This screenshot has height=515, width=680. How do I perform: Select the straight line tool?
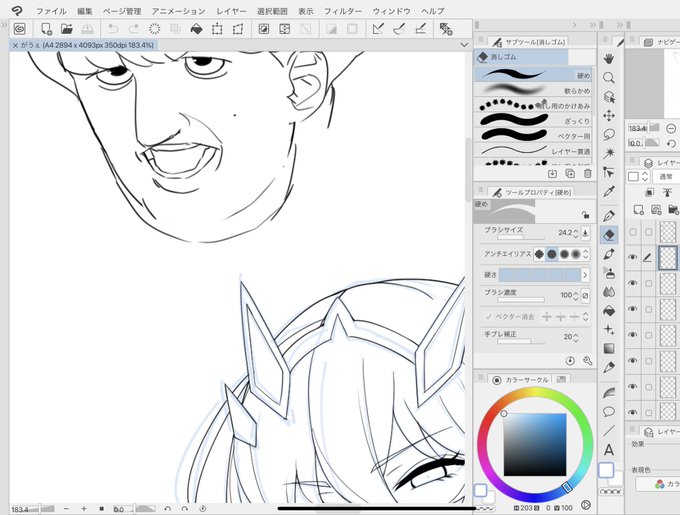point(609,430)
